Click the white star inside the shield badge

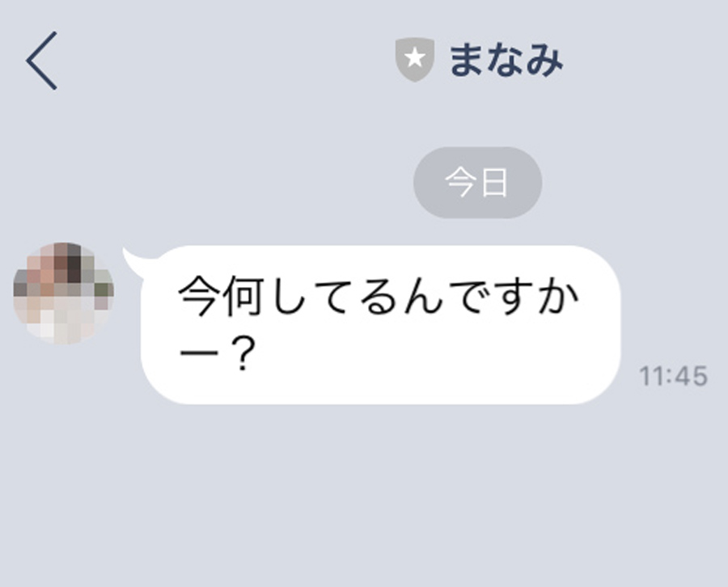[415, 58]
